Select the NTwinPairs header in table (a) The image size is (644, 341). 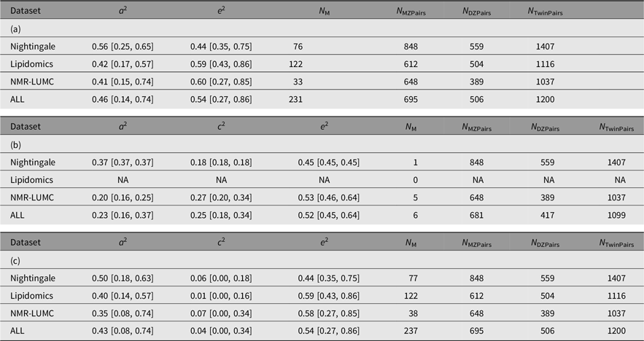click(544, 12)
